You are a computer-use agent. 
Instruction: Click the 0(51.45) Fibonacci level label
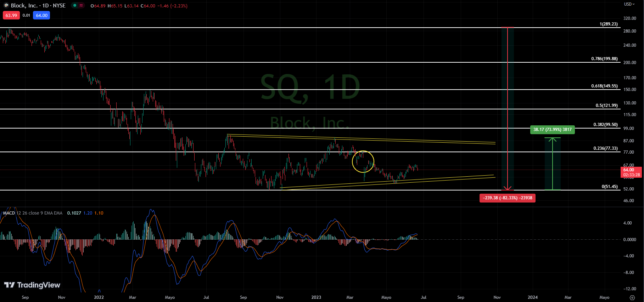pos(610,187)
